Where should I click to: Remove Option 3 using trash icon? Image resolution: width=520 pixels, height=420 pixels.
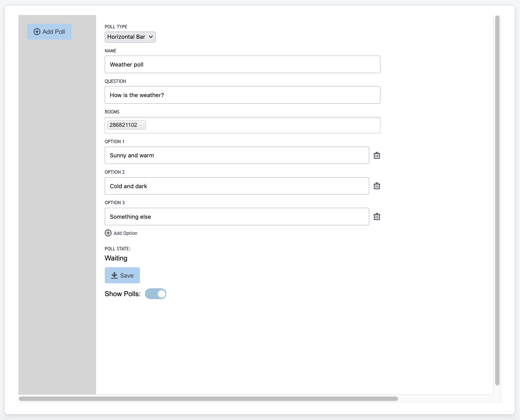(x=377, y=217)
